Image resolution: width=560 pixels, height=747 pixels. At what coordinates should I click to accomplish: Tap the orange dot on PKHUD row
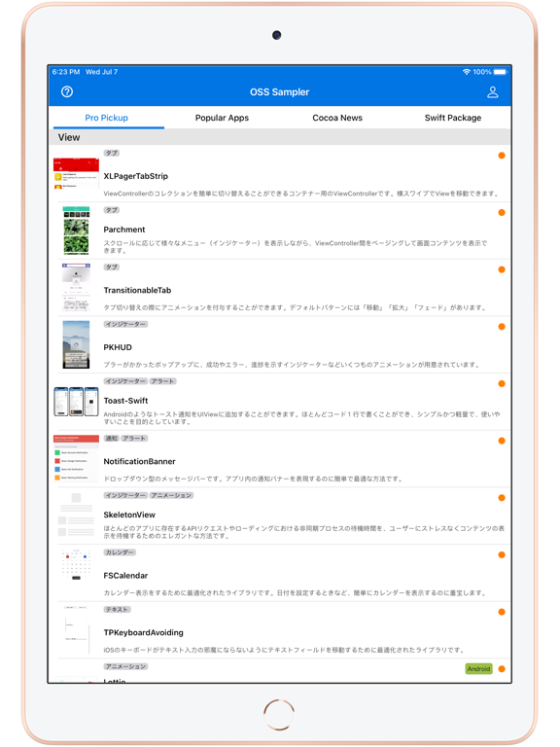click(502, 327)
